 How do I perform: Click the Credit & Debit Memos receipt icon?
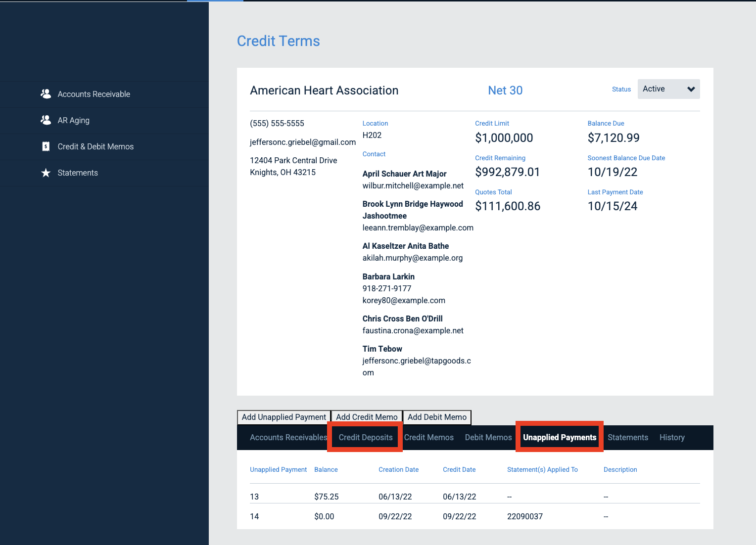[x=46, y=146]
